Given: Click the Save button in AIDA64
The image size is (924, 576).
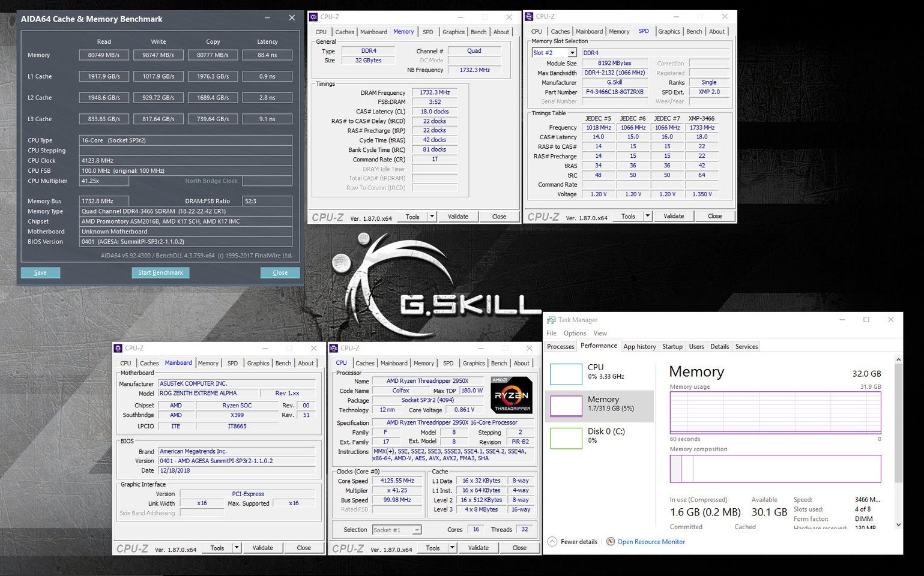Looking at the screenshot, I should 40,272.
